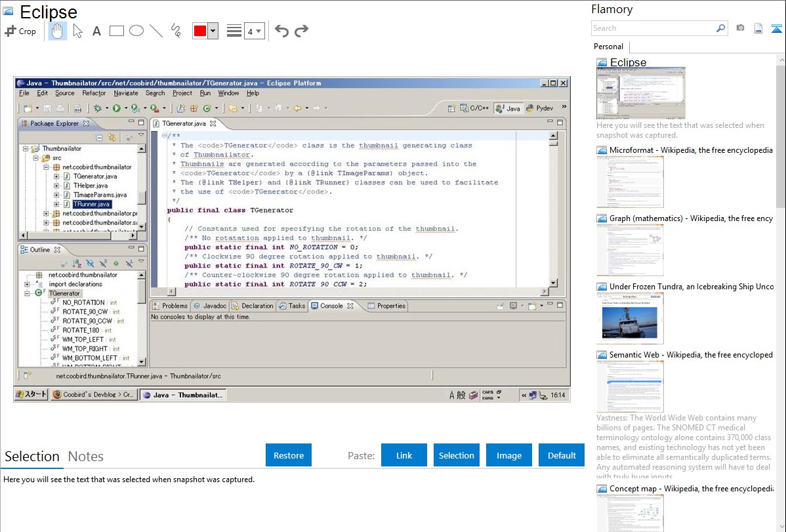
Task: Redo the last undone action
Action: (x=301, y=31)
